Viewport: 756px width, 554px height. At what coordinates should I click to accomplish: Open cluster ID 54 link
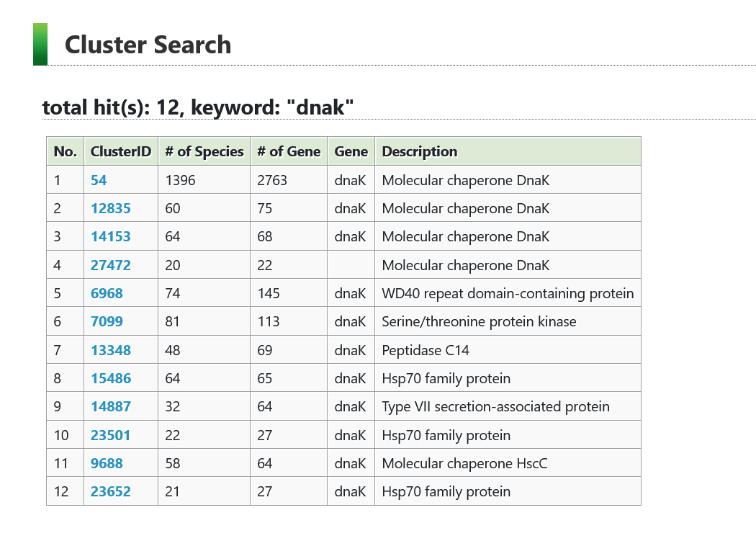[99, 180]
